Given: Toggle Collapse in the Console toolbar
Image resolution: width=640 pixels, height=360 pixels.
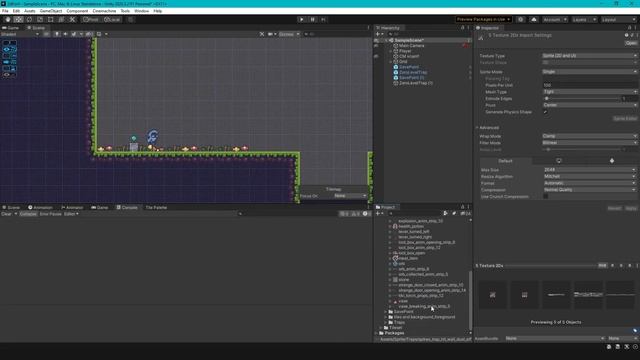Looking at the screenshot, I should pos(28,214).
